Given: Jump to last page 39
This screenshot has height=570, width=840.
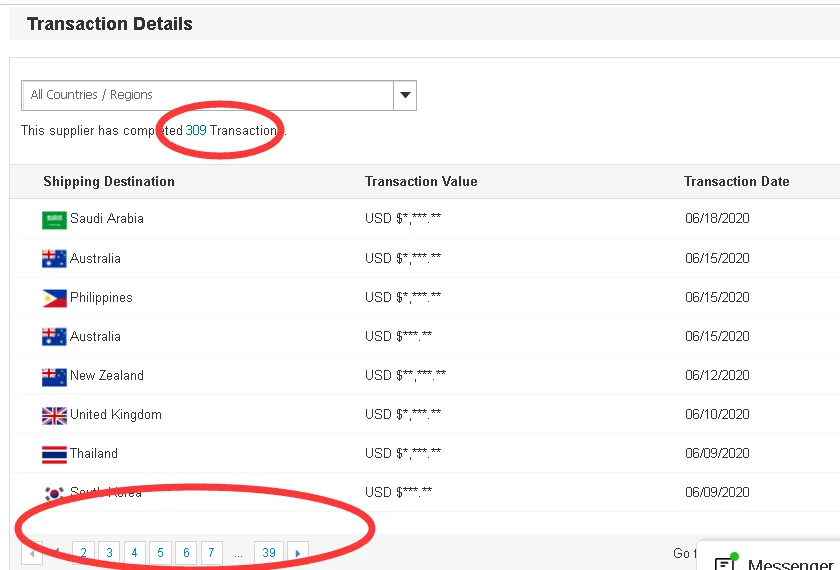Looking at the screenshot, I should point(269,552).
